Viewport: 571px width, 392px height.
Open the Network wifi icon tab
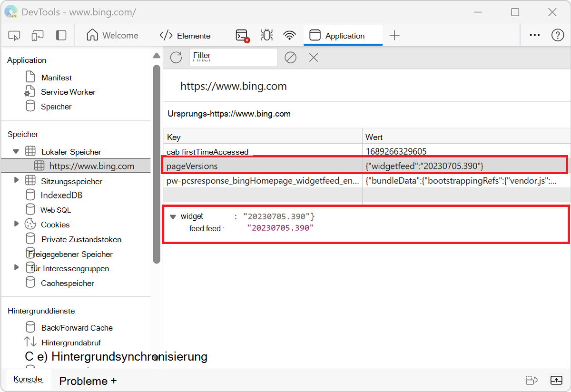point(289,36)
